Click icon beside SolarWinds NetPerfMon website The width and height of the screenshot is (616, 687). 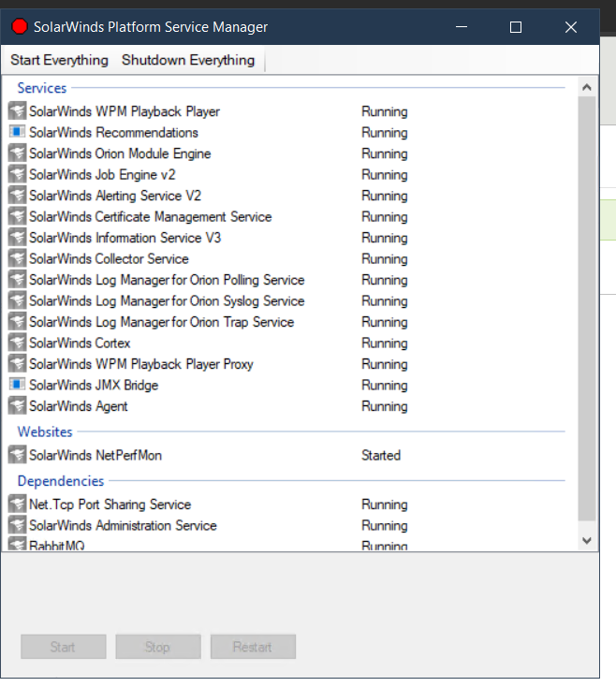click(17, 454)
